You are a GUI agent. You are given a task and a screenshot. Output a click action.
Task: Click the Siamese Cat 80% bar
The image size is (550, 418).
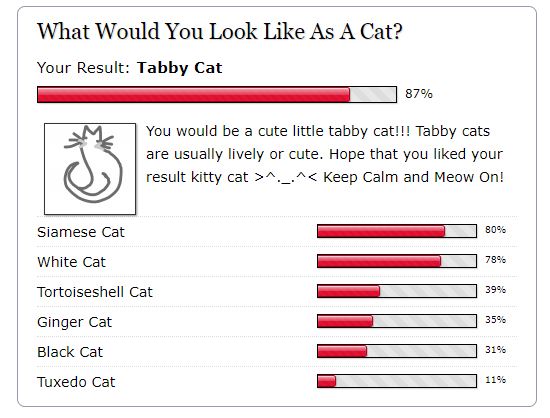397,231
